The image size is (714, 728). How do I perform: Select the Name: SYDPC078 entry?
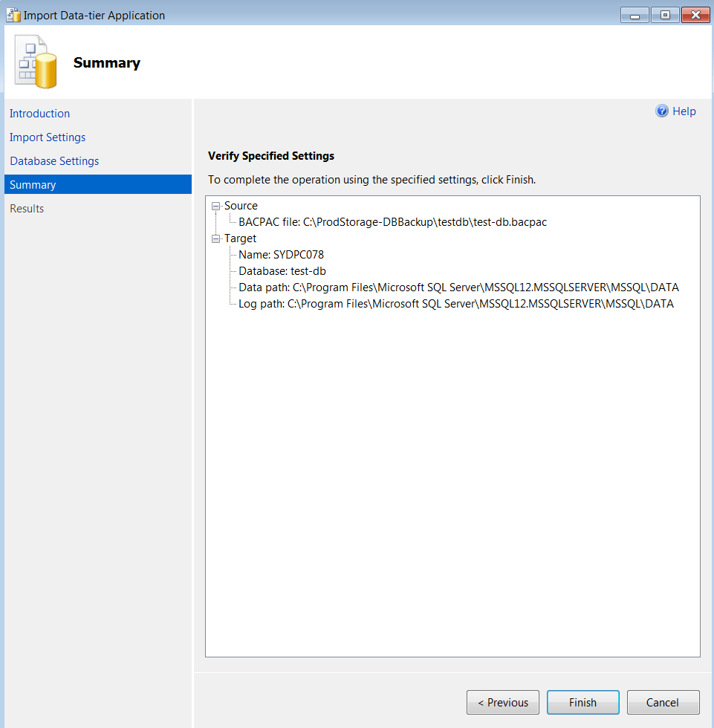pyautogui.click(x=281, y=255)
